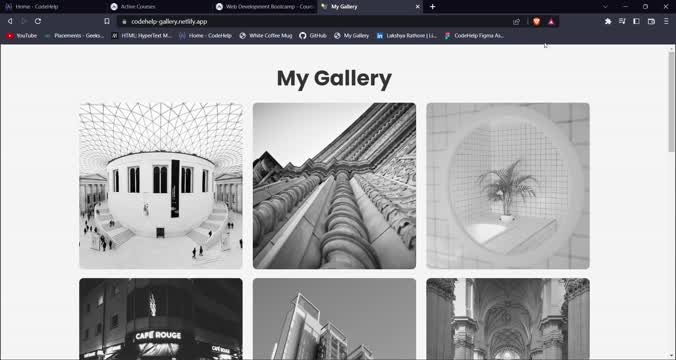
Task: Open the Brave Shields lion icon
Action: [x=536, y=21]
